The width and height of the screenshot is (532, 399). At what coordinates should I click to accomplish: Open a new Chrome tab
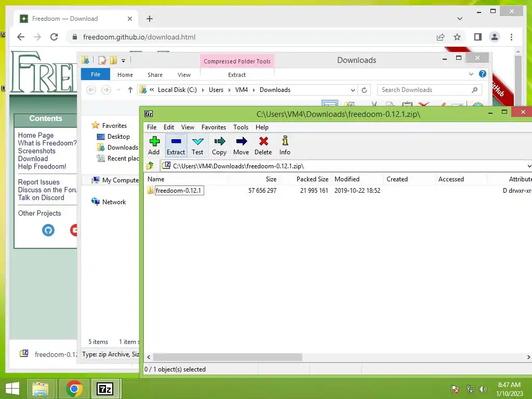point(150,19)
